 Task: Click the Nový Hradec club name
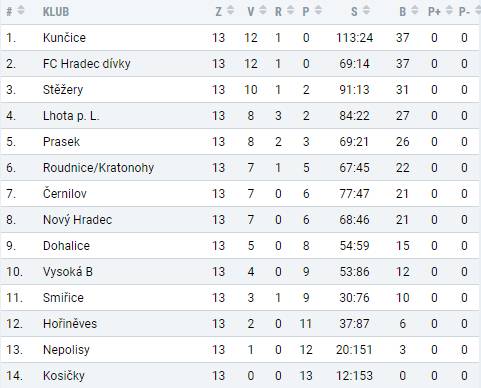(77, 220)
